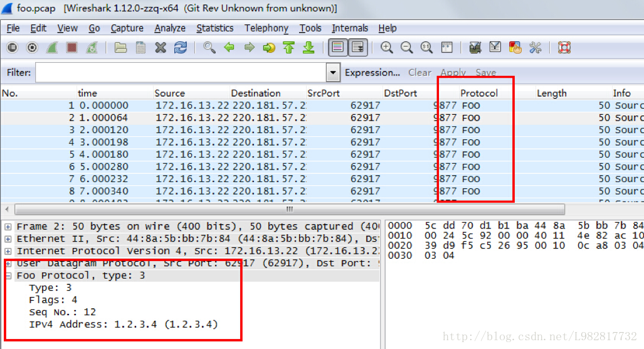
Task: Open a capture file folder icon
Action: (120, 48)
